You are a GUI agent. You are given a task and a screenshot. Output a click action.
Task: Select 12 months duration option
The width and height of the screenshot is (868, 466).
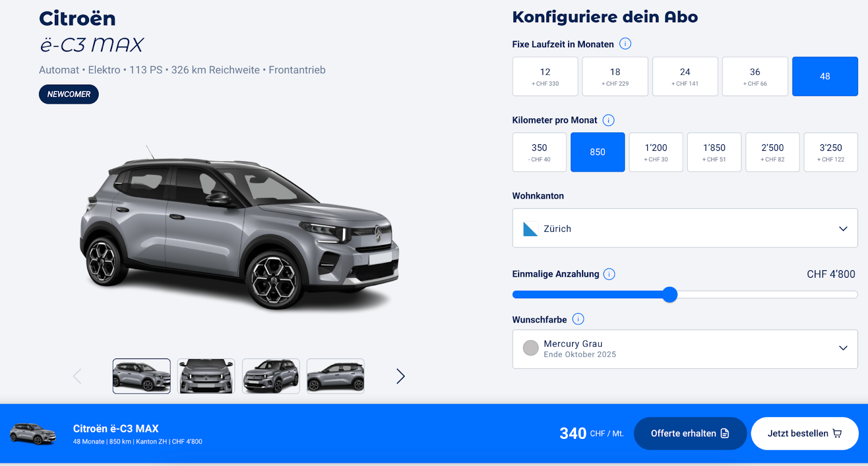point(545,76)
